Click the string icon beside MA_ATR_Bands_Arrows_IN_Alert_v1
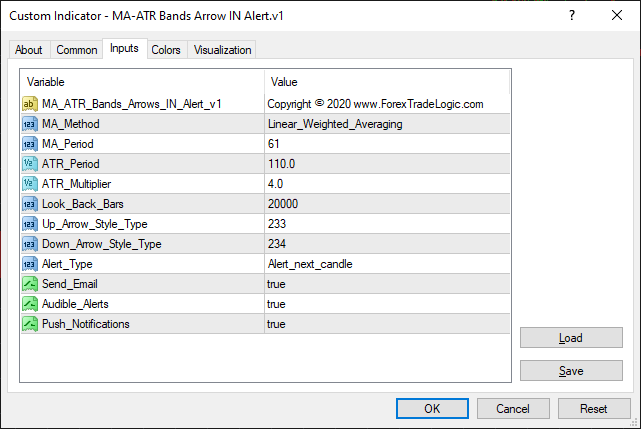 click(30, 104)
